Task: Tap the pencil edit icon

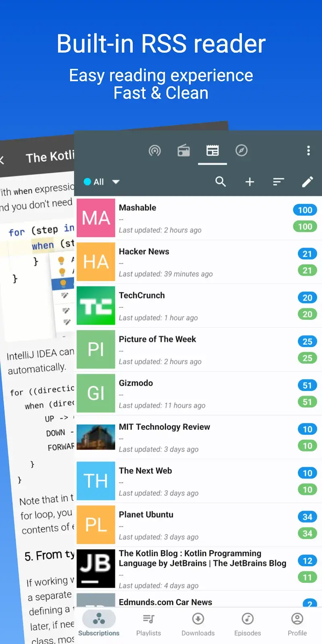Action: (308, 182)
